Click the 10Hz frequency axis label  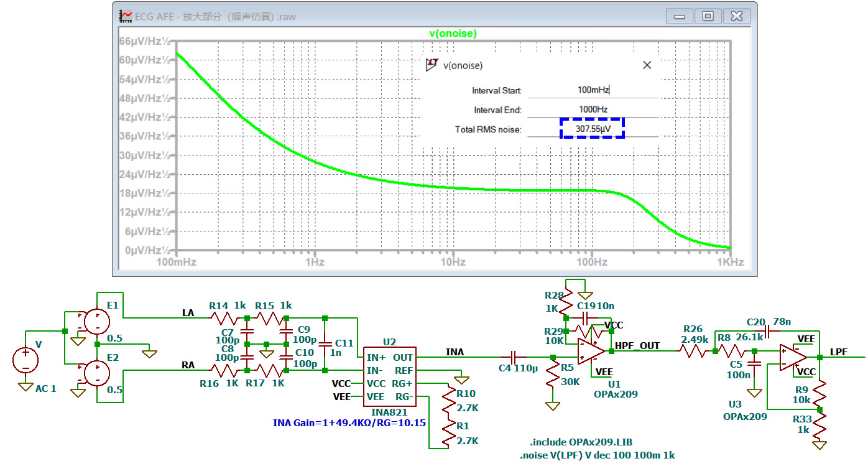(x=453, y=263)
